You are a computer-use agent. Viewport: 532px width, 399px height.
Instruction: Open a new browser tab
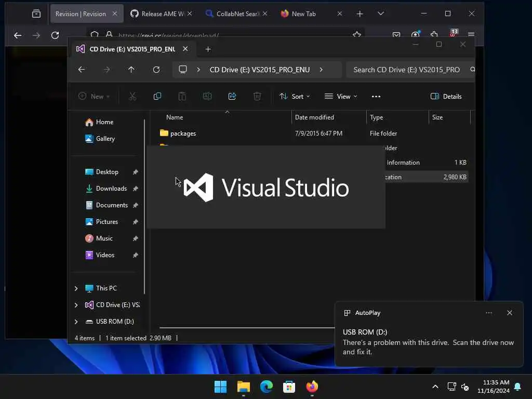click(x=360, y=14)
